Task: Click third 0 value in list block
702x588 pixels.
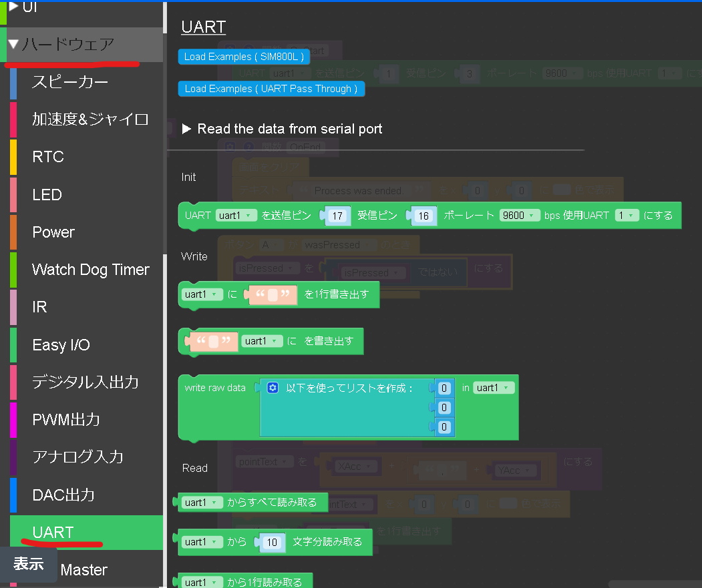Action: 444,427
